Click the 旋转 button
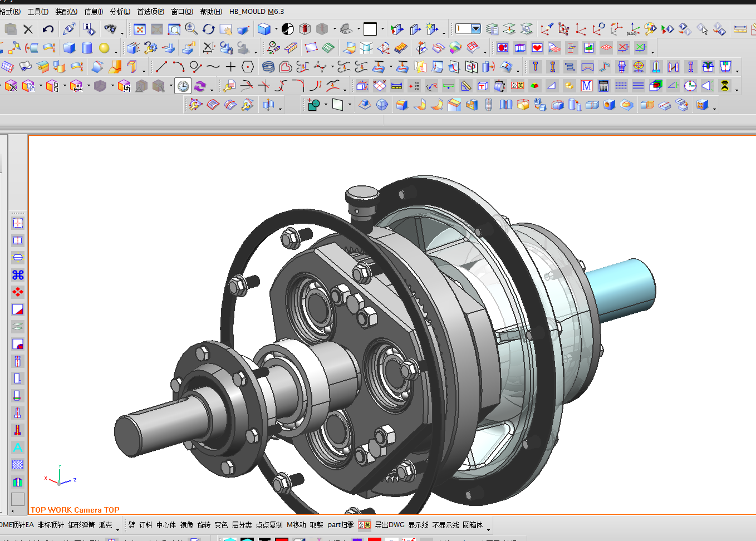Viewport: 756px width, 541px height. pyautogui.click(x=204, y=525)
